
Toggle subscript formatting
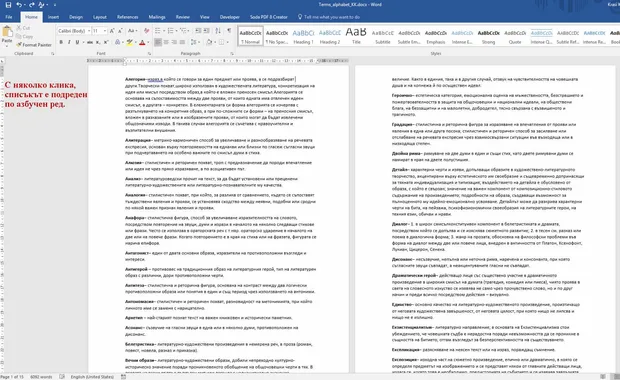pos(98,42)
